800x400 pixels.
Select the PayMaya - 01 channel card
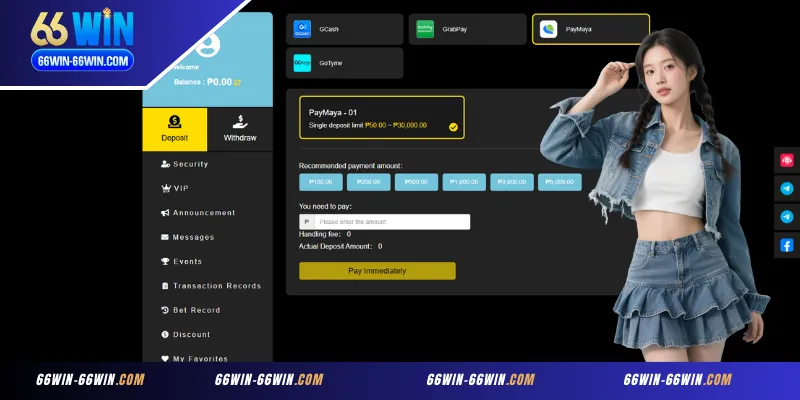point(382,117)
